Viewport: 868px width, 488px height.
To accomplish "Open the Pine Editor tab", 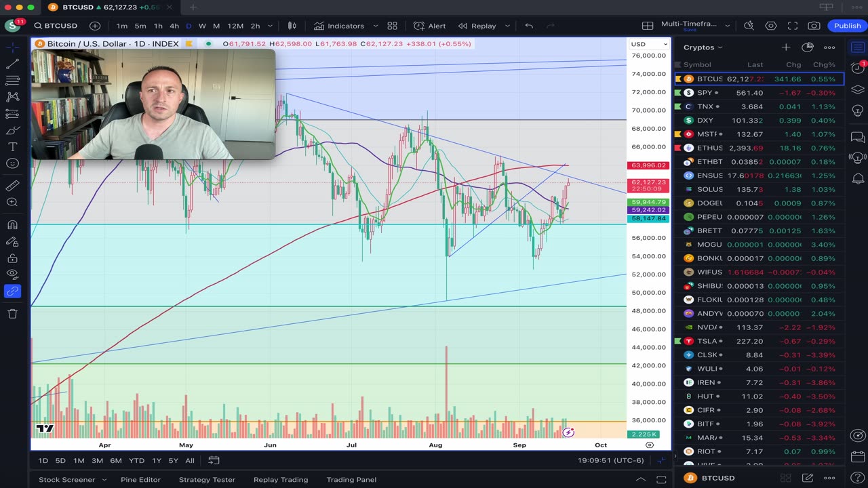I will click(x=140, y=479).
